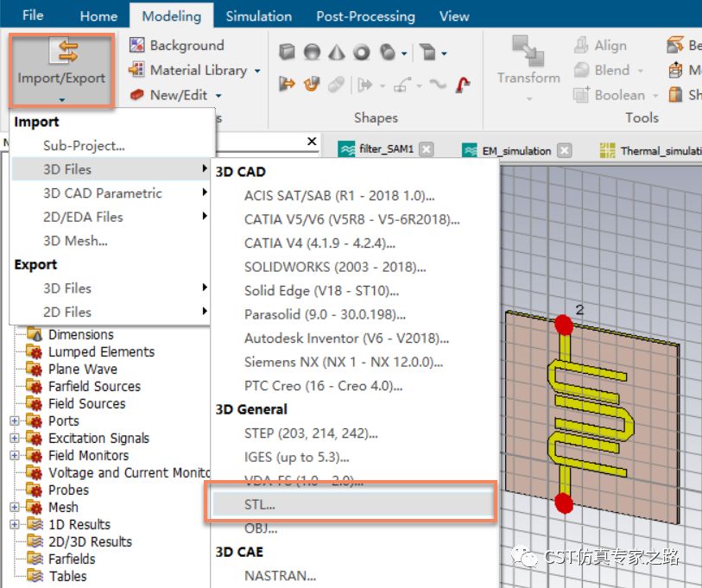Select the Extrude shape tool
The height and width of the screenshot is (588, 702).
coord(428,53)
